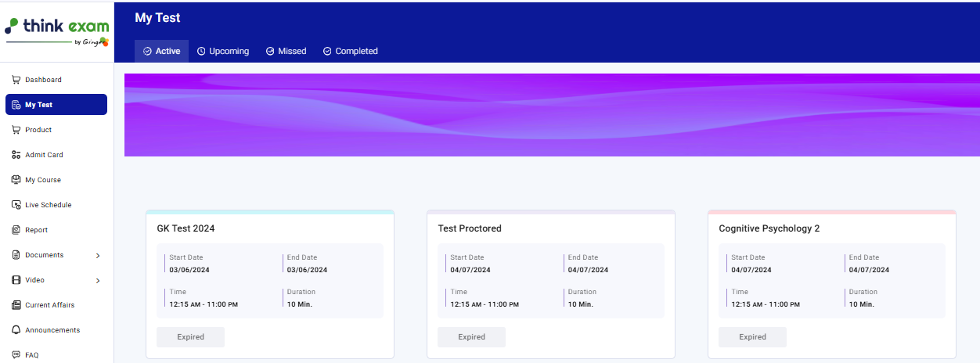Select My Test in the sidebar
Image resolution: width=980 pixels, height=363 pixels.
(56, 105)
